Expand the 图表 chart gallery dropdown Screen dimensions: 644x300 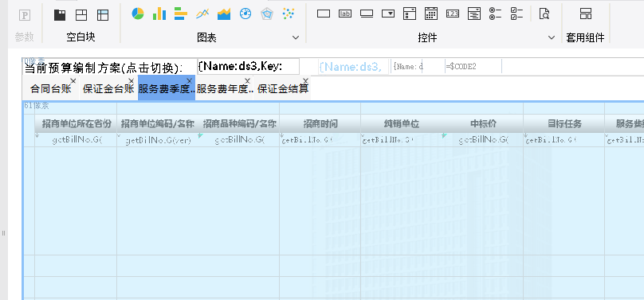point(296,37)
